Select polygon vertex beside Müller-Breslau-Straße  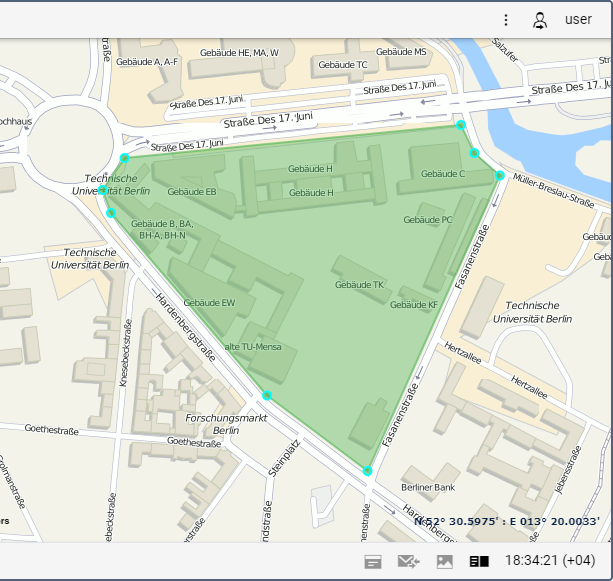pos(500,176)
